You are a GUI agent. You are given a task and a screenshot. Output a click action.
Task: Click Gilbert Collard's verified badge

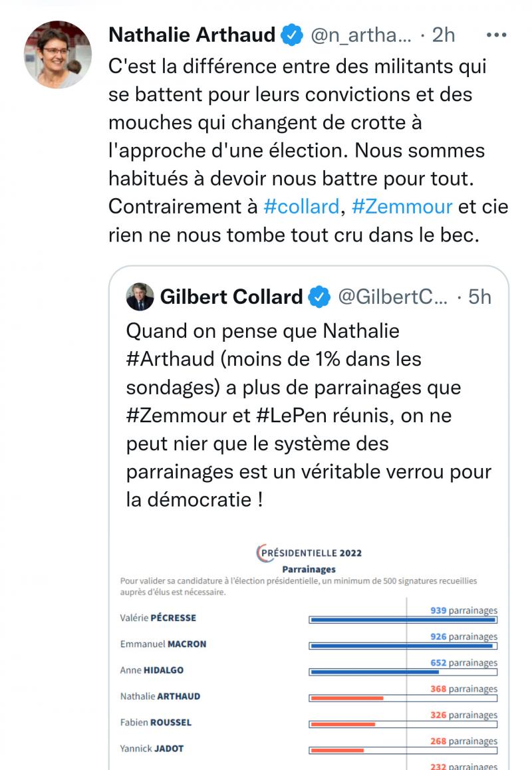pyautogui.click(x=321, y=297)
